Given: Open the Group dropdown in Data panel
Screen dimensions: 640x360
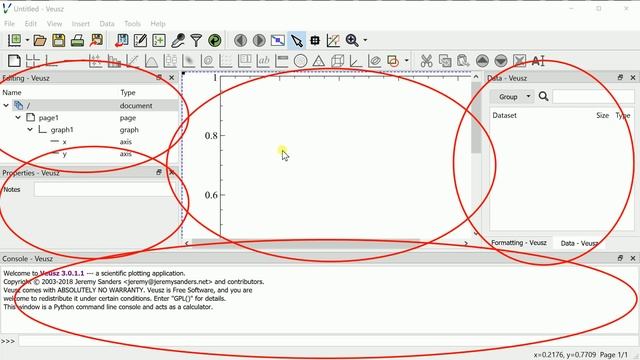Looking at the screenshot, I should tap(512, 97).
